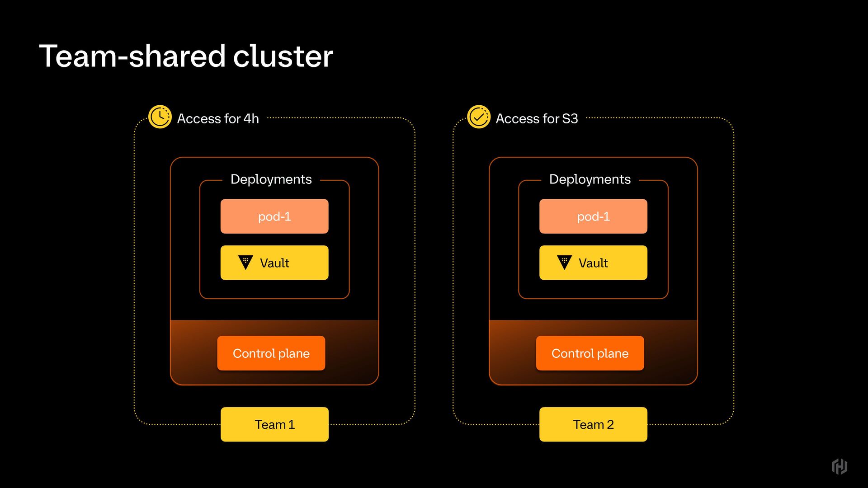Click the left Control plane box
Viewport: 868px width, 488px height.
271,353
